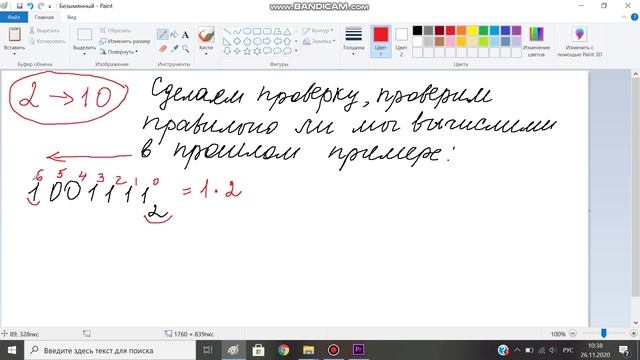
Task: Expand the Выделить selection dropdown
Action: [84, 54]
